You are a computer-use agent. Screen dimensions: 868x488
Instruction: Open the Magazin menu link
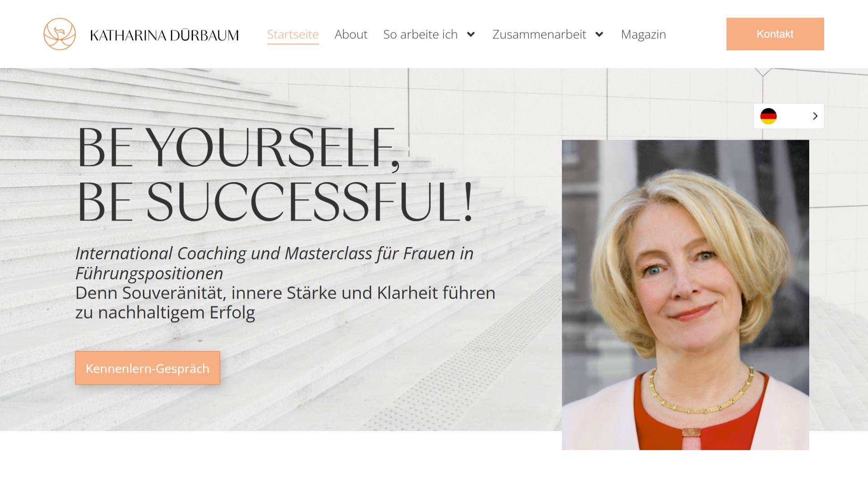pyautogui.click(x=643, y=34)
